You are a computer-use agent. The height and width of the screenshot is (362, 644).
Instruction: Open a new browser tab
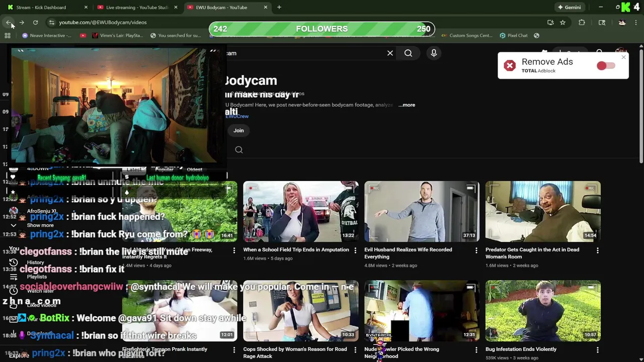279,7
